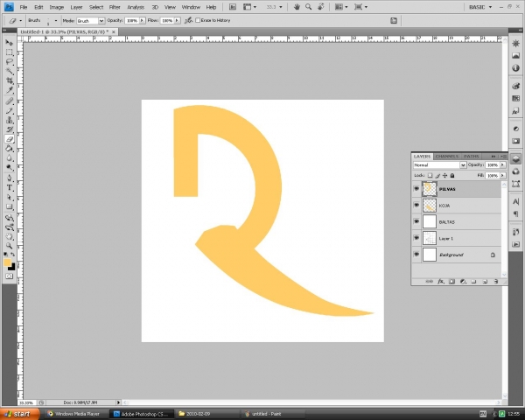Select the Zoom tool in toolbox

pos(10,246)
